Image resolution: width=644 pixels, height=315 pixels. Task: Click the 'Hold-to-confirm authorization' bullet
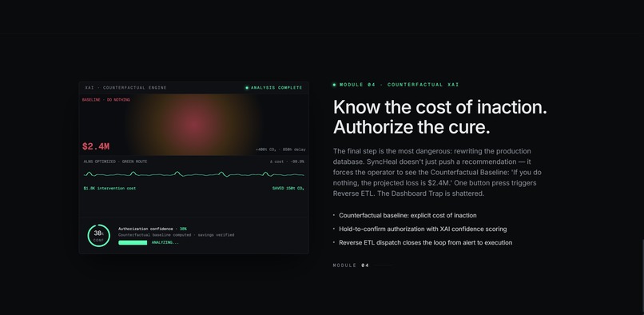tap(423, 229)
